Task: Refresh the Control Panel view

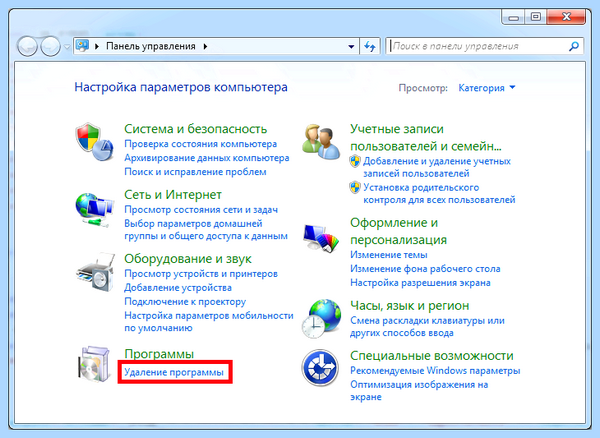Action: pyautogui.click(x=370, y=46)
